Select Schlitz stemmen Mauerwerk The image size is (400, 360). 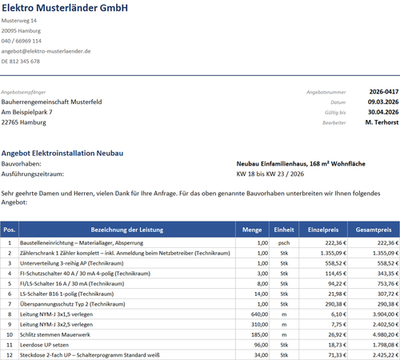55,335
